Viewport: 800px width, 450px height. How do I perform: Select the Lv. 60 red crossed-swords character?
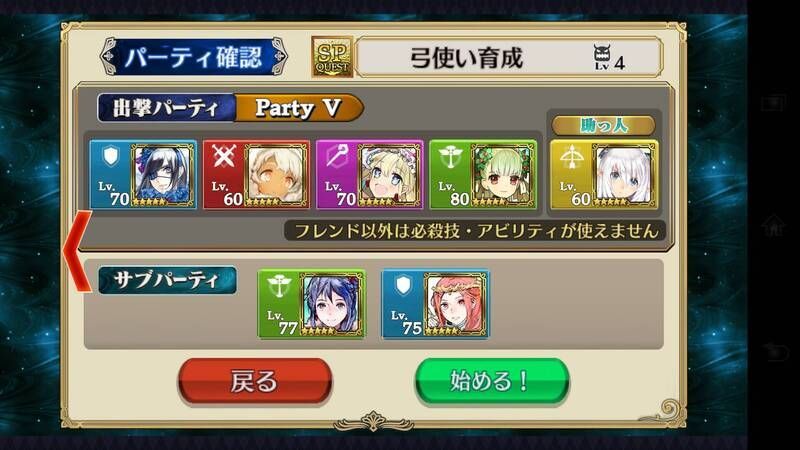[256, 174]
